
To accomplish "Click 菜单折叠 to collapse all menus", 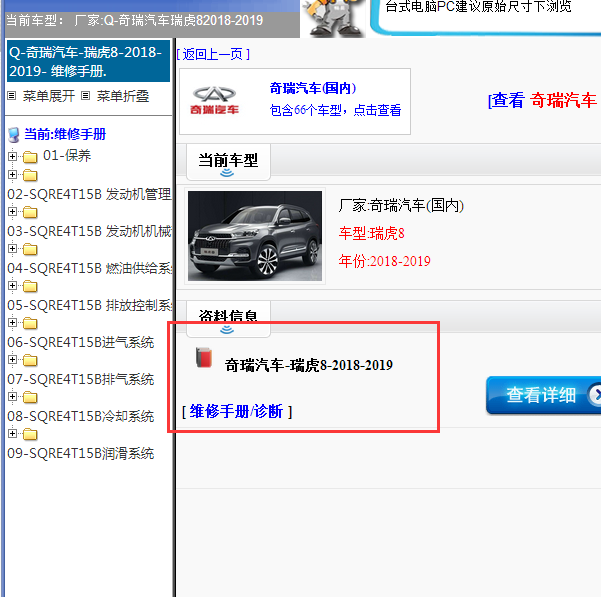I will [x=123, y=96].
